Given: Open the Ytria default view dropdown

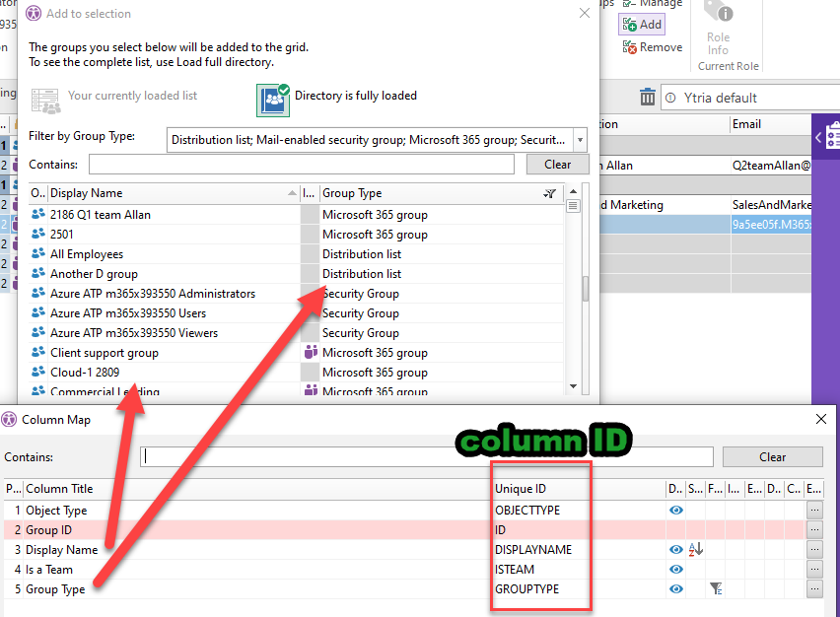Looking at the screenshot, I should coord(749,98).
